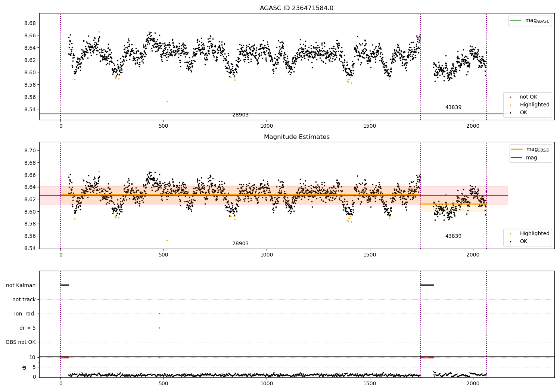560x392 pixels.
Task: Click the isolated point on 'dr > 5' row
Action: [159, 328]
